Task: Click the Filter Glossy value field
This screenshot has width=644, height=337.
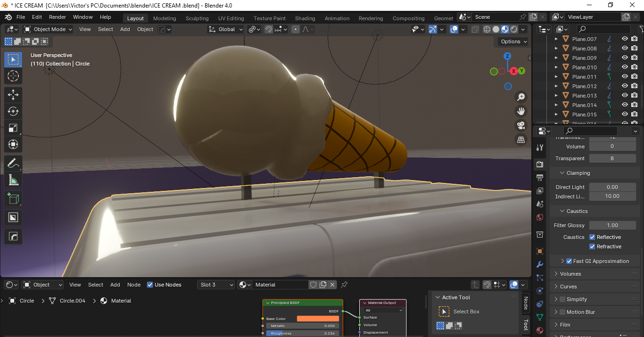Action: click(x=612, y=225)
